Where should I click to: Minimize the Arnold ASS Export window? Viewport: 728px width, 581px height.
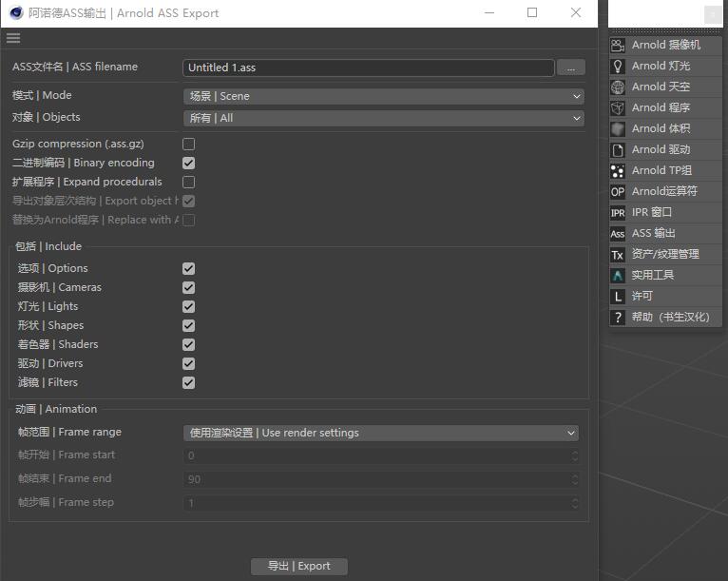[489, 13]
